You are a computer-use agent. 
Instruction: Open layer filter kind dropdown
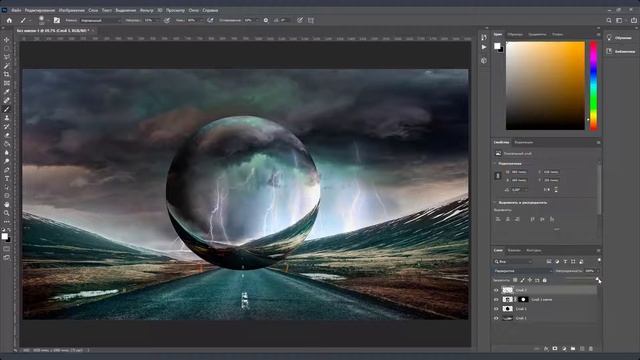point(513,261)
